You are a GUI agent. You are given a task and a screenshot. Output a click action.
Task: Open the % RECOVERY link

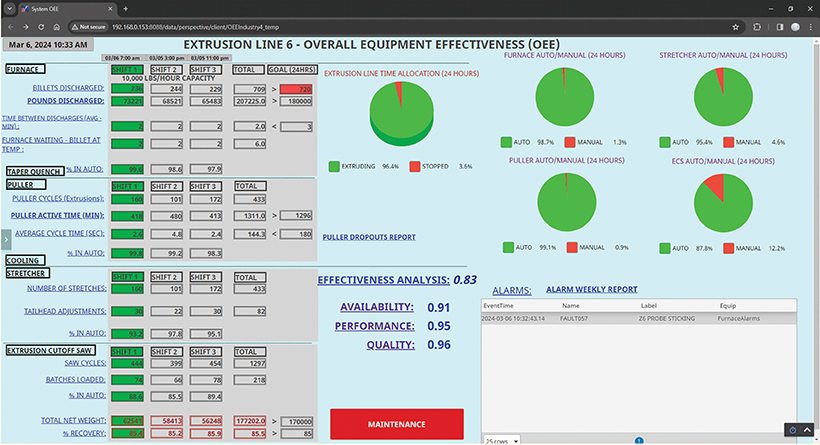(x=84, y=433)
